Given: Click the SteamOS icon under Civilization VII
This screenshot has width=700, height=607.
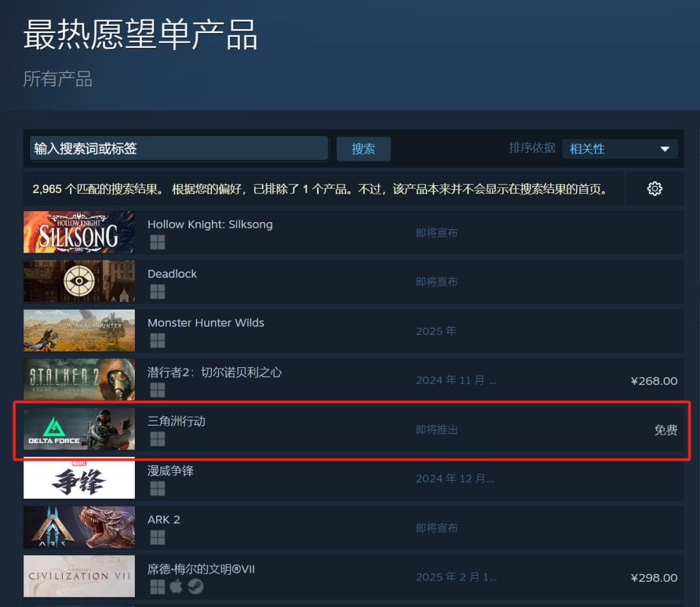Looking at the screenshot, I should tap(195, 586).
